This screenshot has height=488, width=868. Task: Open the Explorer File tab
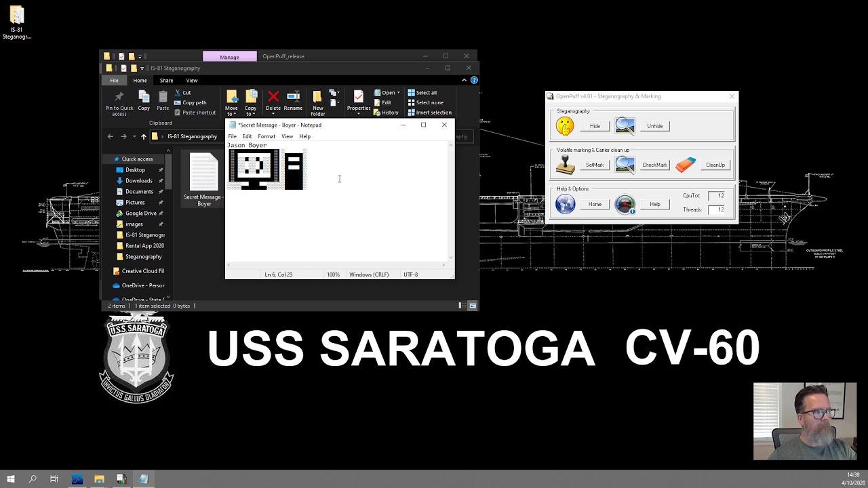tap(114, 81)
